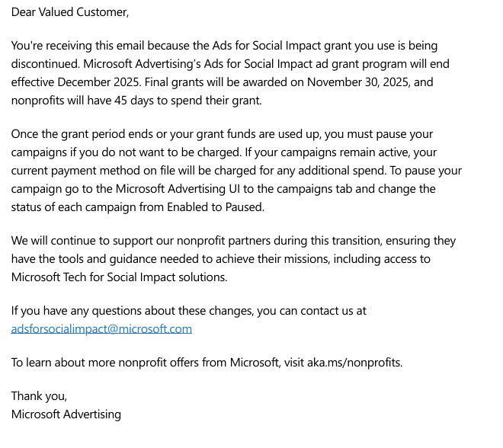
Task: Click the "Once the grant period ends" sentence start
Action: [x=80, y=134]
